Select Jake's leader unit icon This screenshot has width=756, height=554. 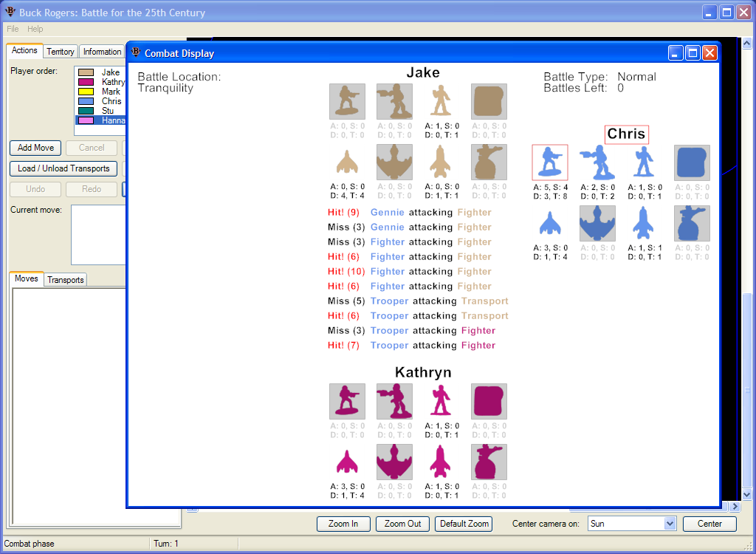[x=441, y=101]
